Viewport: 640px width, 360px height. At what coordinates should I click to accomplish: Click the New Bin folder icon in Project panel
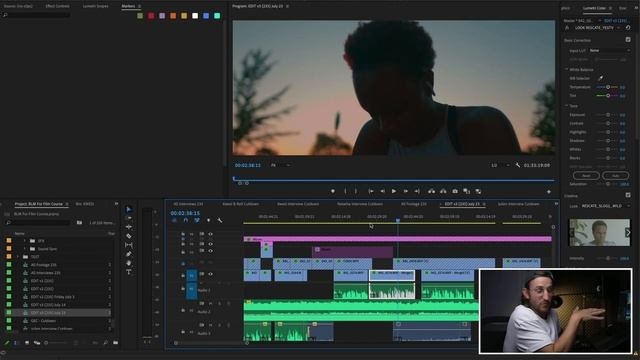point(116,342)
